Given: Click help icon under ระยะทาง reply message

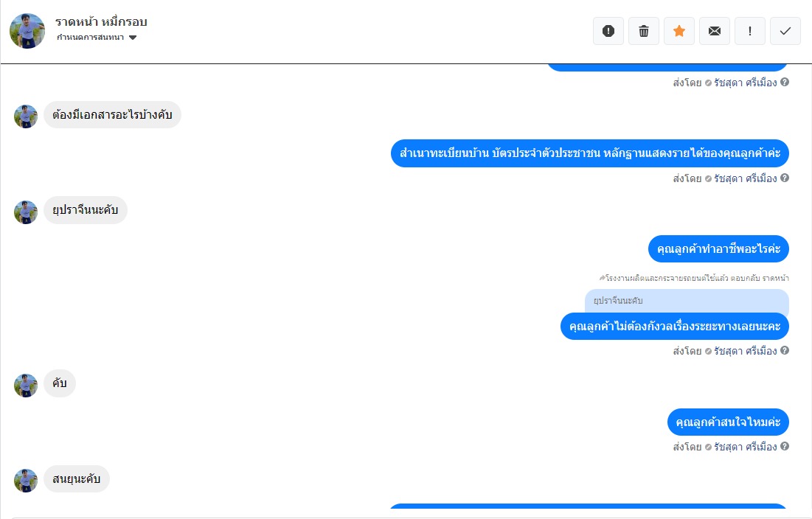Looking at the screenshot, I should [785, 350].
